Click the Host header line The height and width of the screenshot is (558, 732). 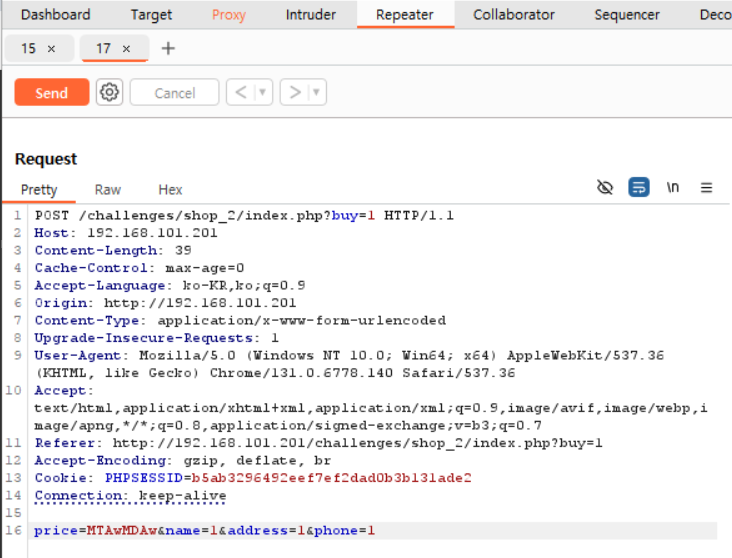point(126,233)
